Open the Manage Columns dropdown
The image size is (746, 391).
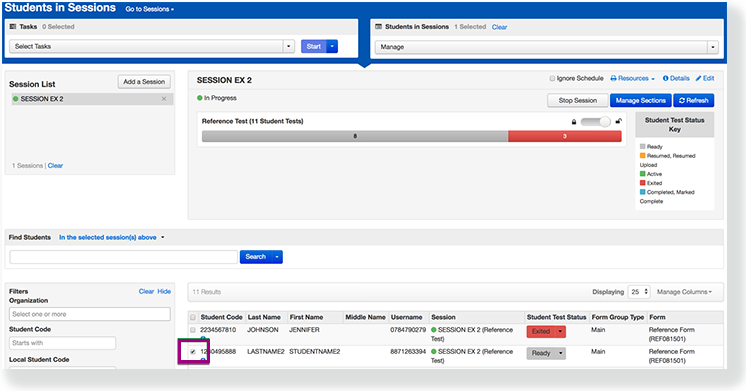click(684, 292)
